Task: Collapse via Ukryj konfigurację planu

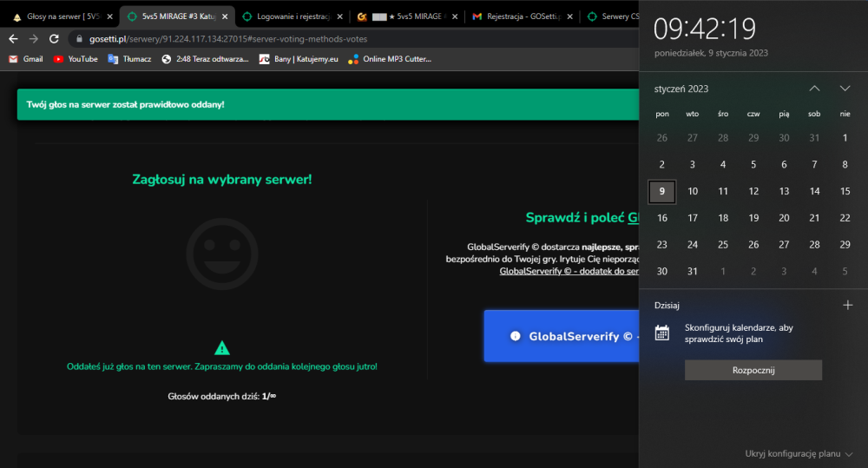Action: [799, 453]
